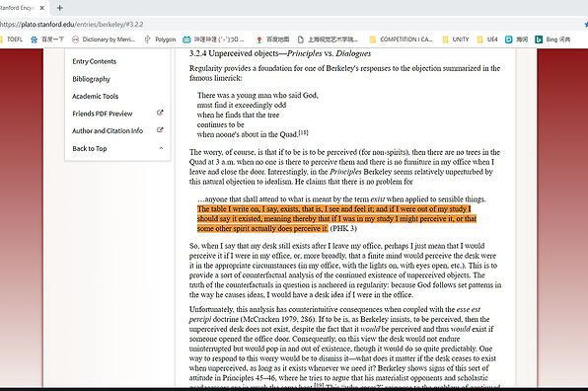The image size is (588, 391).
Task: Click the paragraph beginning "The worry, of course"
Action: (x=344, y=167)
